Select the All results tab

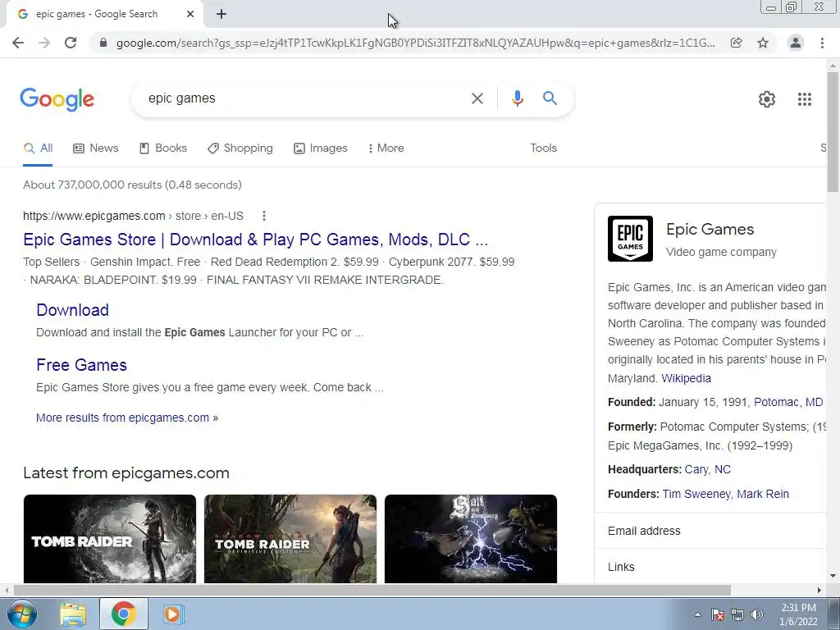coord(38,148)
